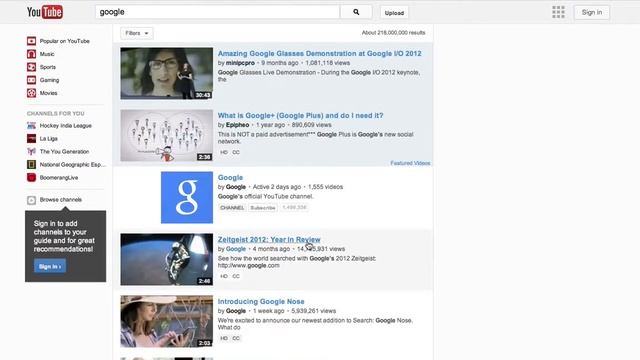The width and height of the screenshot is (640, 360).
Task: Click the Upload button
Action: 394,13
